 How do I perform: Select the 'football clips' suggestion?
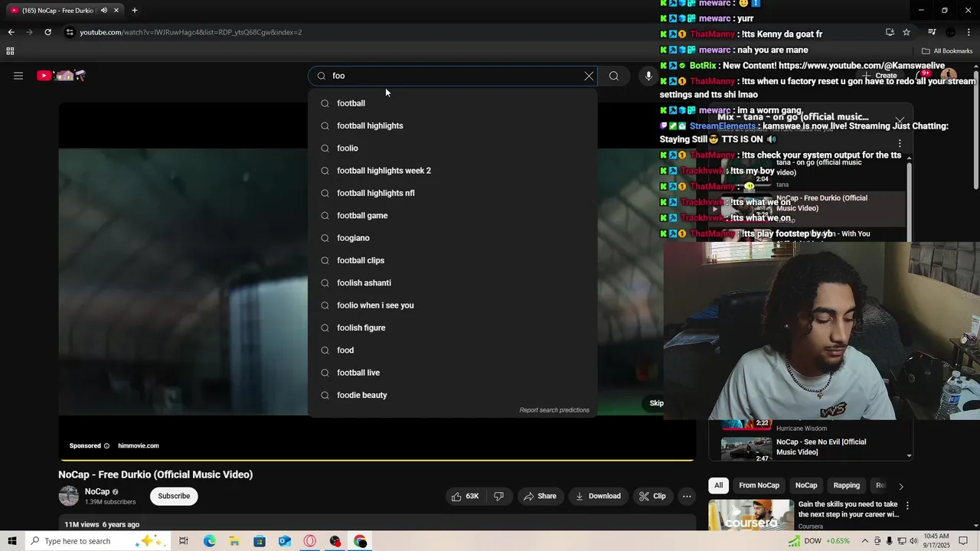[452, 260]
